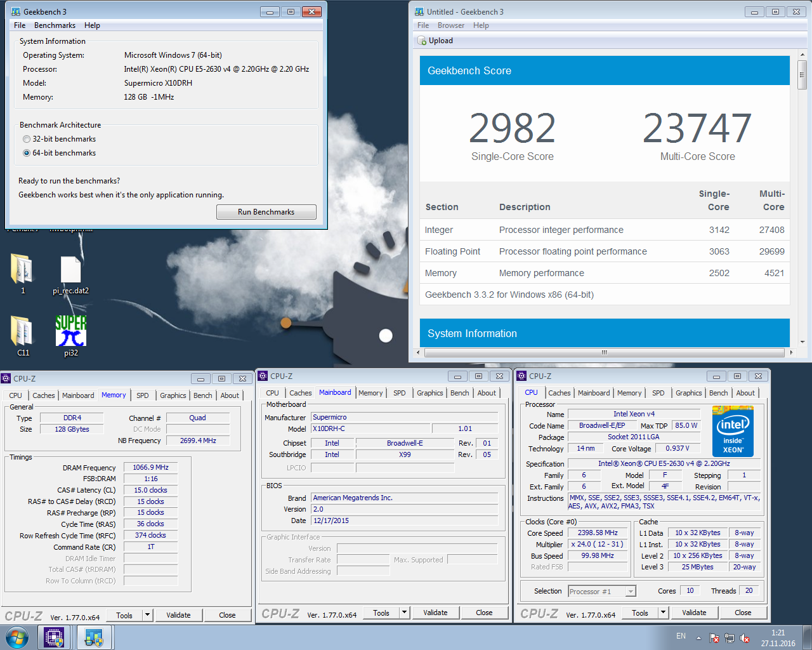The width and height of the screenshot is (812, 650).
Task: Click the DRAM Frequency 1066.9 MHz value
Action: pyautogui.click(x=150, y=467)
